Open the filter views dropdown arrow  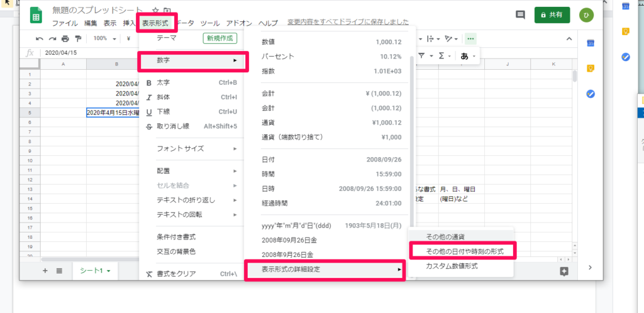[431, 56]
